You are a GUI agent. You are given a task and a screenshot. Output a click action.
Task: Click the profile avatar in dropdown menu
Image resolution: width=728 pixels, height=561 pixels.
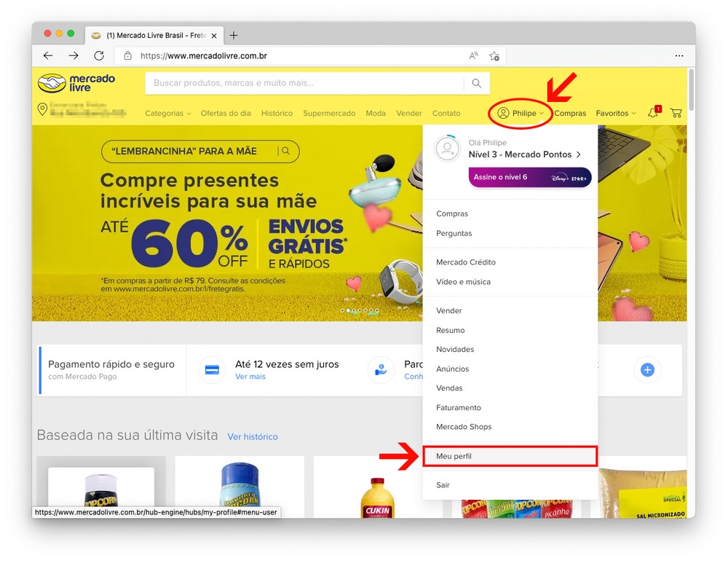pos(447,149)
